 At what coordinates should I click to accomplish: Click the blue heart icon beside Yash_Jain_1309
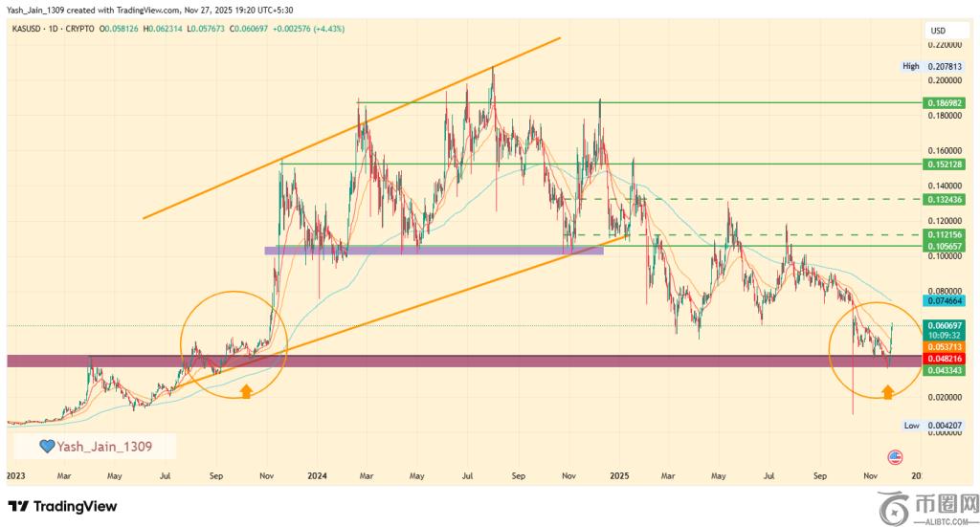click(x=45, y=446)
